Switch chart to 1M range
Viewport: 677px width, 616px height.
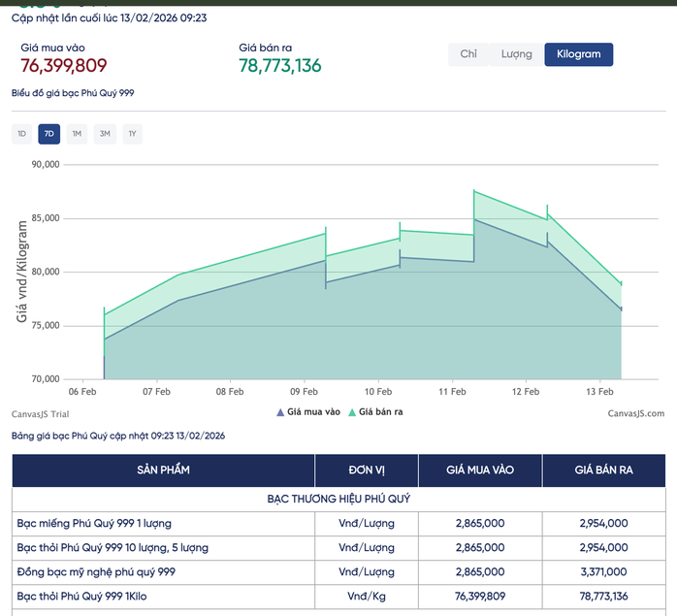pyautogui.click(x=77, y=134)
